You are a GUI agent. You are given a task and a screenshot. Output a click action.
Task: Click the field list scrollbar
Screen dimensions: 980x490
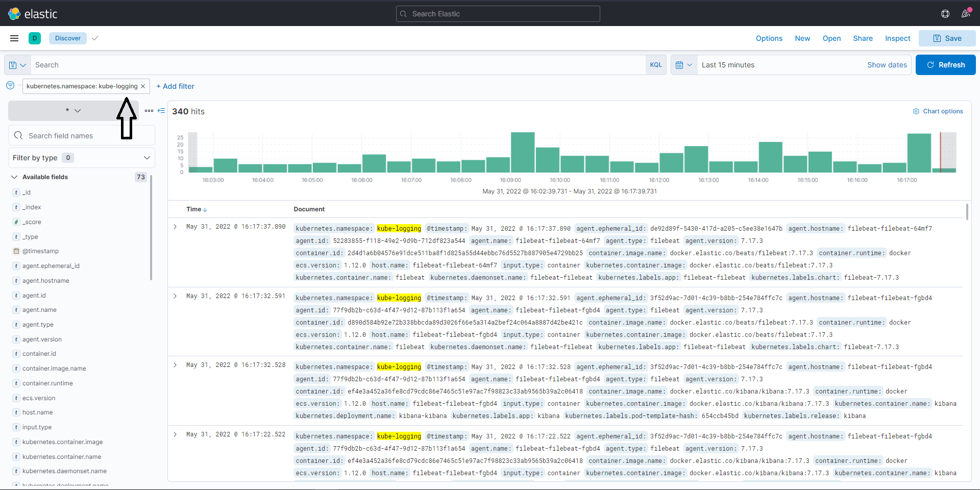tap(151, 227)
